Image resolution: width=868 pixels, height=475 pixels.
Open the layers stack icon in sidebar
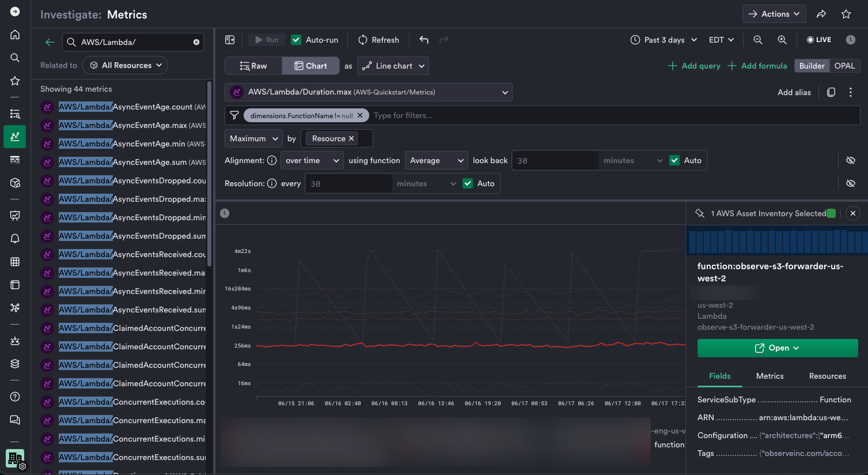[x=15, y=364]
